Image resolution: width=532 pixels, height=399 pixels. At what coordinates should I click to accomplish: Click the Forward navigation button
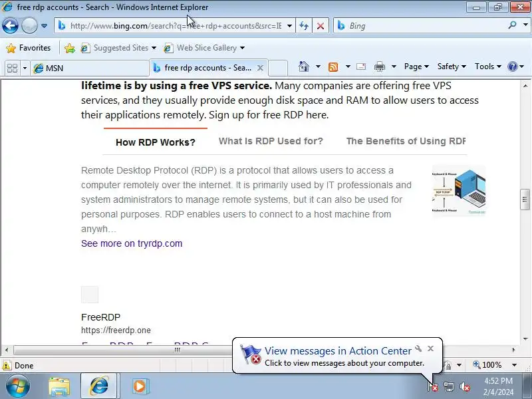(x=29, y=26)
